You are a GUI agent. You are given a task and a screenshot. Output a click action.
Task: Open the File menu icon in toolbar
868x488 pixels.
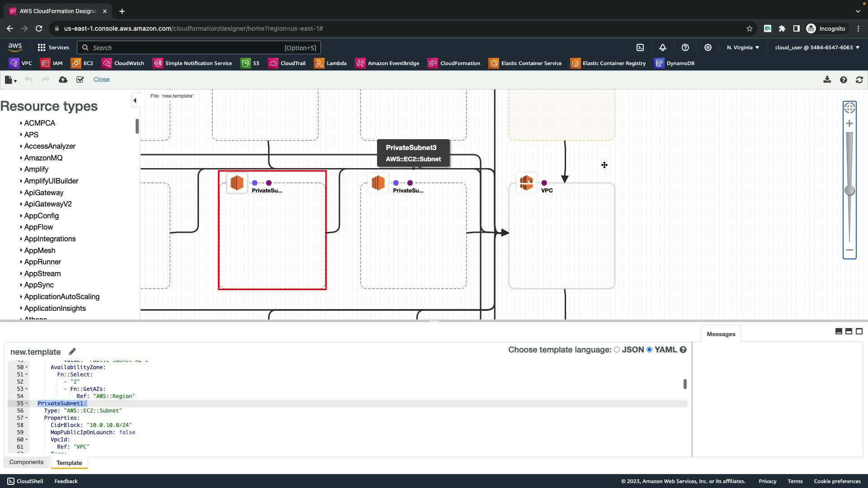coord(10,80)
